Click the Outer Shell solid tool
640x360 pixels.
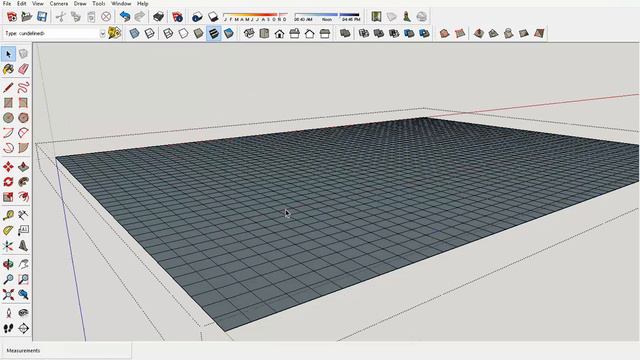345,33
